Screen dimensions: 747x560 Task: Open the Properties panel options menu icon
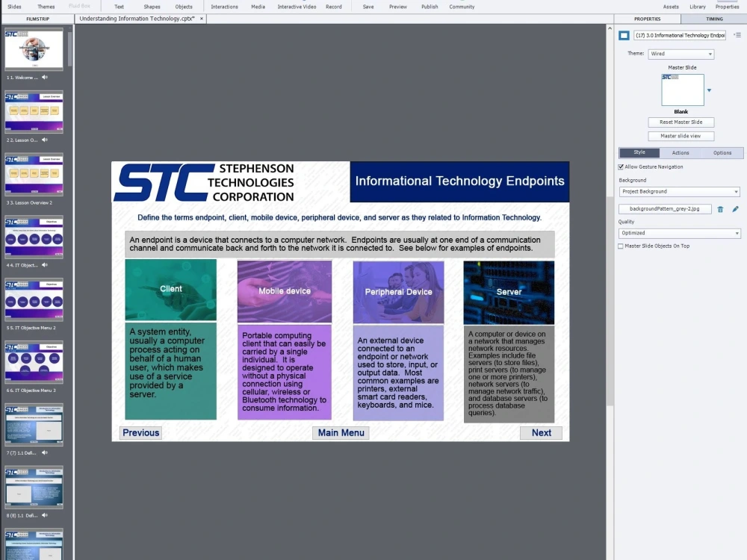pos(737,35)
